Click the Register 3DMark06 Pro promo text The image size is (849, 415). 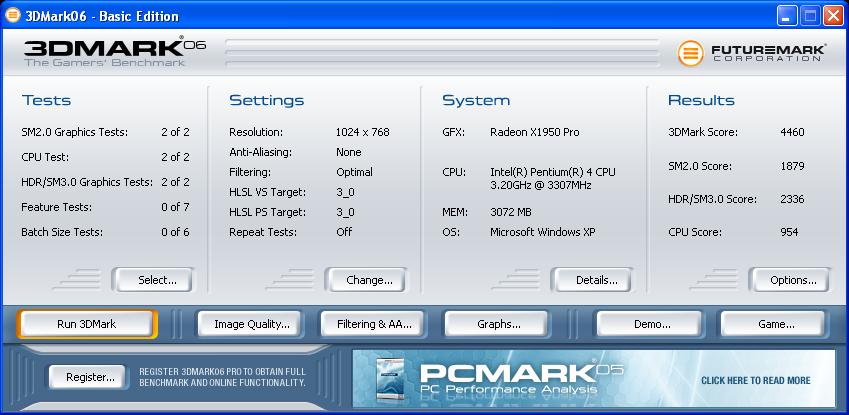223,377
